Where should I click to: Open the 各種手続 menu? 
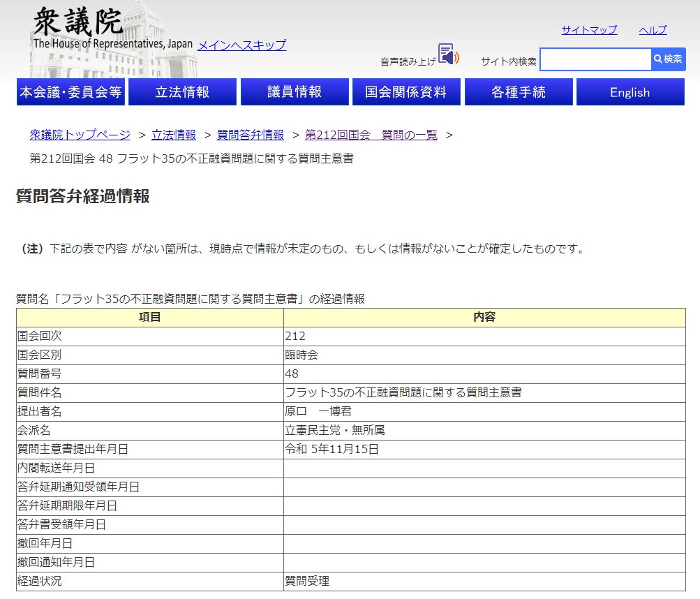(x=519, y=92)
